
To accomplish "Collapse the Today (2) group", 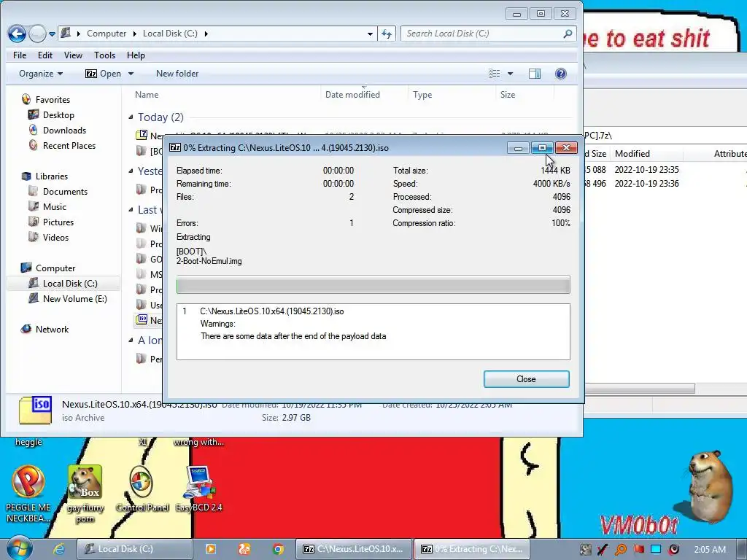I will [x=131, y=117].
